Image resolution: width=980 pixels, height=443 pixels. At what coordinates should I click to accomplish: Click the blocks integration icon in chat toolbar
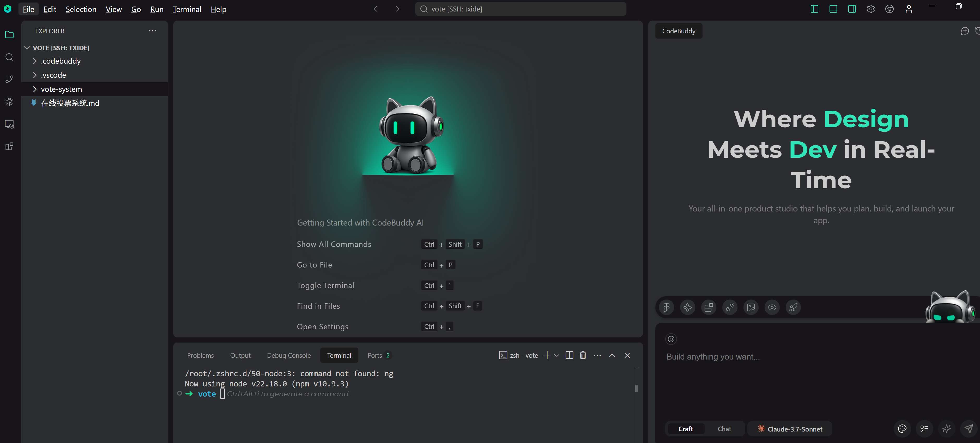[709, 307]
